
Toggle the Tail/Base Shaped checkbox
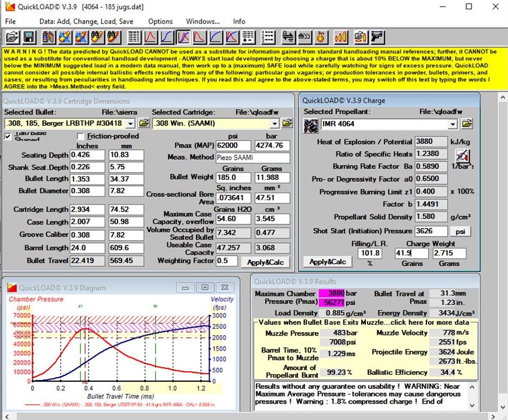point(8,136)
